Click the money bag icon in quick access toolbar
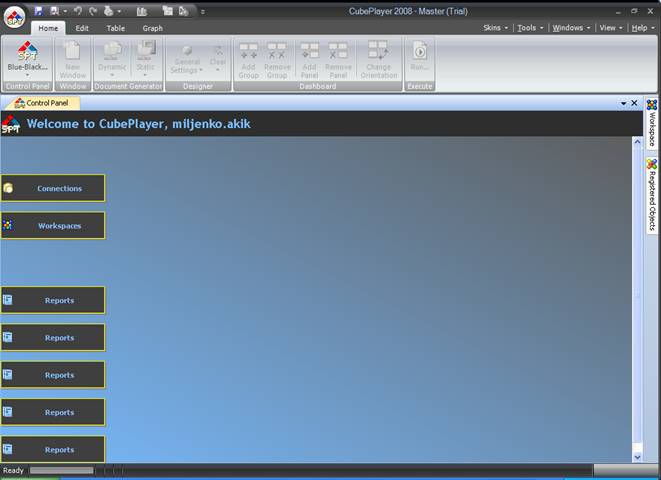 109,11
